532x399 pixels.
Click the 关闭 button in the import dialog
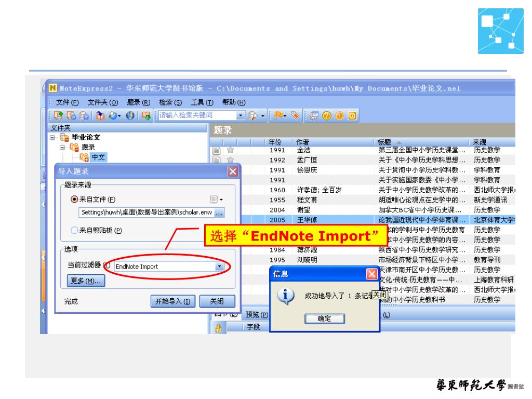click(217, 301)
